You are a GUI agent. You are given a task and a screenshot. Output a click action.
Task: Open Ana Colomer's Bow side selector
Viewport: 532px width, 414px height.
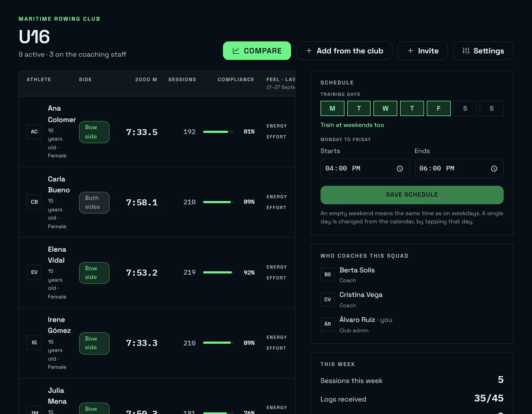point(94,132)
